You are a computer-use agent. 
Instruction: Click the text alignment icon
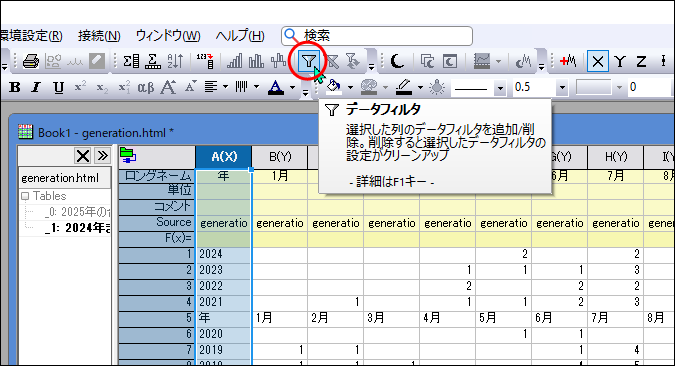click(211, 87)
